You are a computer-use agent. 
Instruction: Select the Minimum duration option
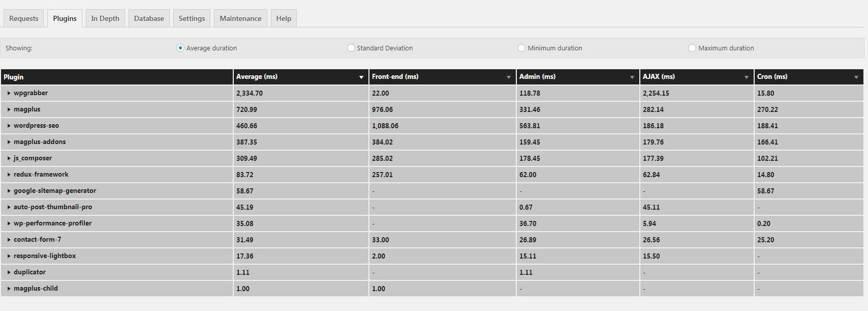point(521,48)
